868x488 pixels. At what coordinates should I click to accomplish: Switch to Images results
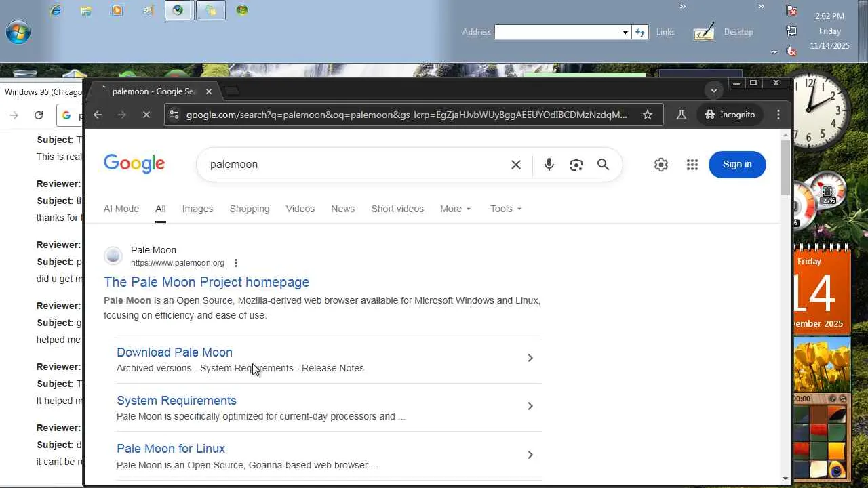tap(197, 209)
